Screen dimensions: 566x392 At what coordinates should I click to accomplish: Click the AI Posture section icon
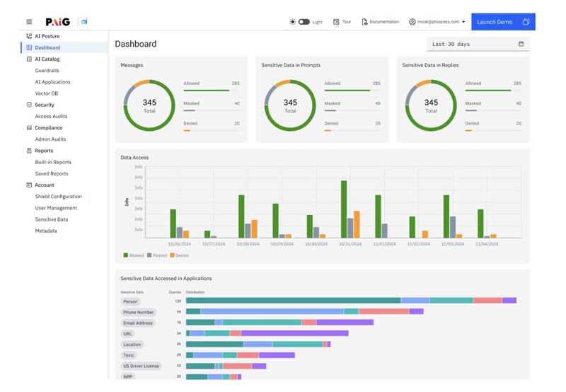click(x=29, y=36)
